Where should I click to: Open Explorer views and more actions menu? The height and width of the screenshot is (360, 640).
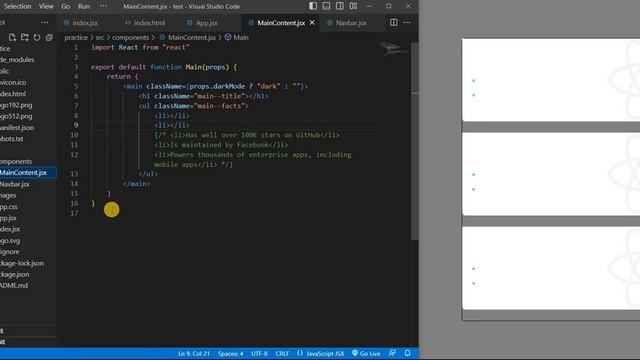tap(44, 23)
